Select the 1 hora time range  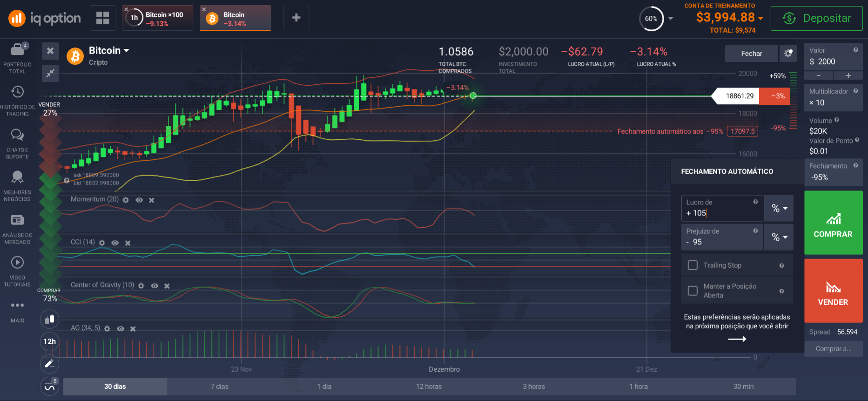(639, 387)
